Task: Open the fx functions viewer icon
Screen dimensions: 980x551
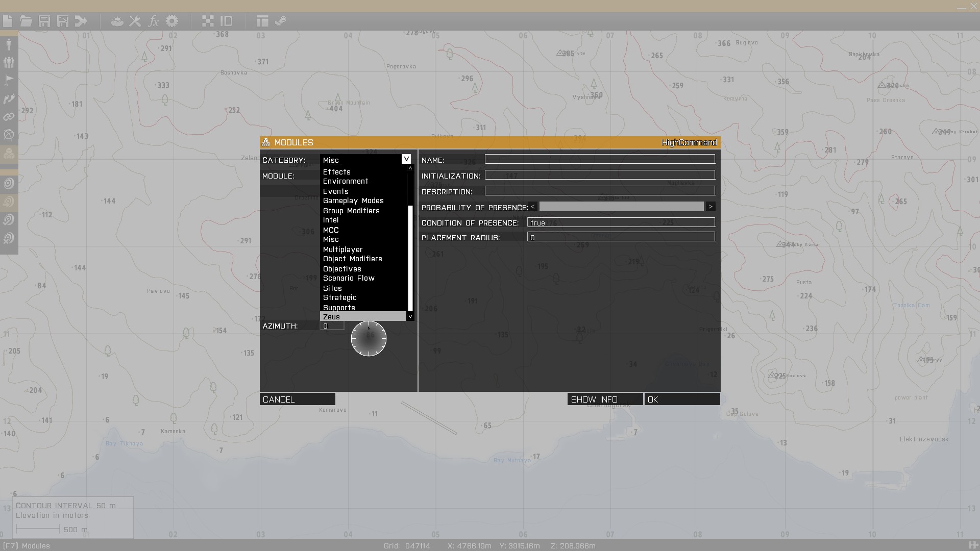Action: point(153,21)
